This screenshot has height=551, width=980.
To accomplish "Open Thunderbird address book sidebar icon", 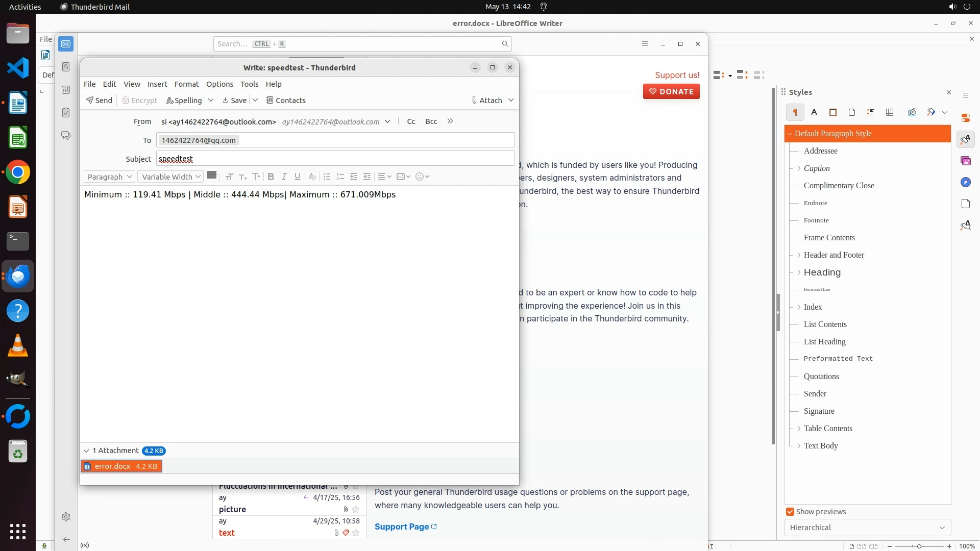I will pyautogui.click(x=66, y=67).
